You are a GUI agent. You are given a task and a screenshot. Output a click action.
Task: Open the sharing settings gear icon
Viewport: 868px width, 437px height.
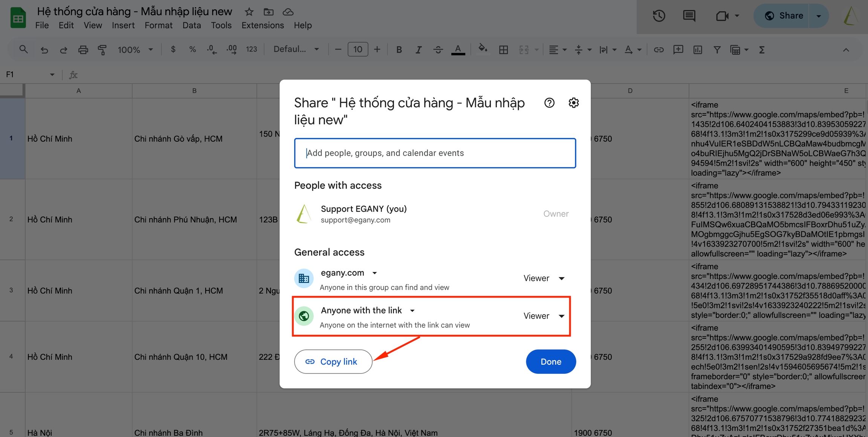(573, 103)
